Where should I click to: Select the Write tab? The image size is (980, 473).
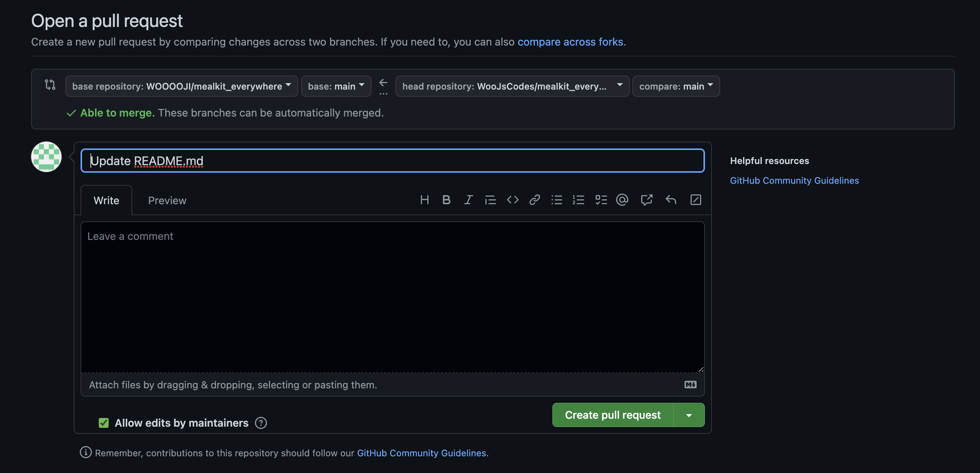(x=106, y=200)
